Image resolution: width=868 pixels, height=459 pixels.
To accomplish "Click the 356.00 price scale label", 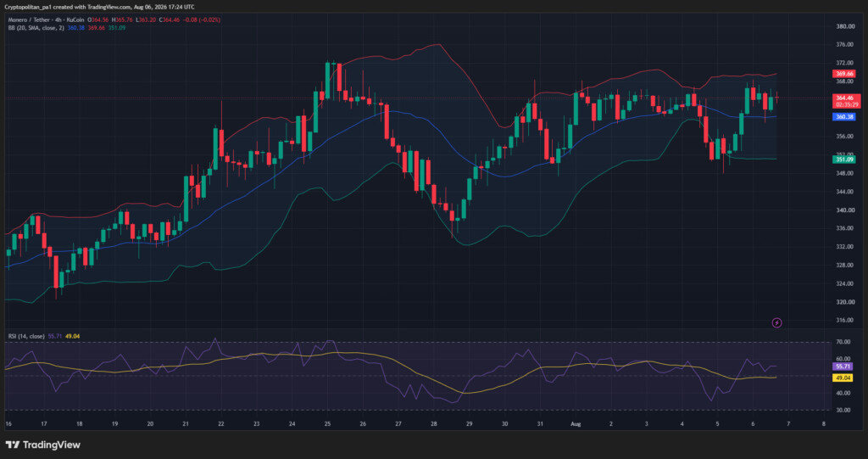I will click(844, 137).
